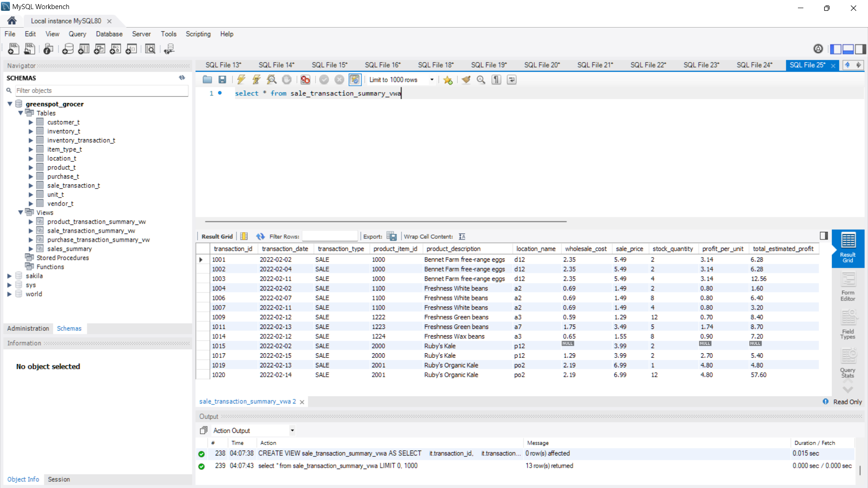Open the schema inspector icon
This screenshot has height=488, width=868.
48,49
